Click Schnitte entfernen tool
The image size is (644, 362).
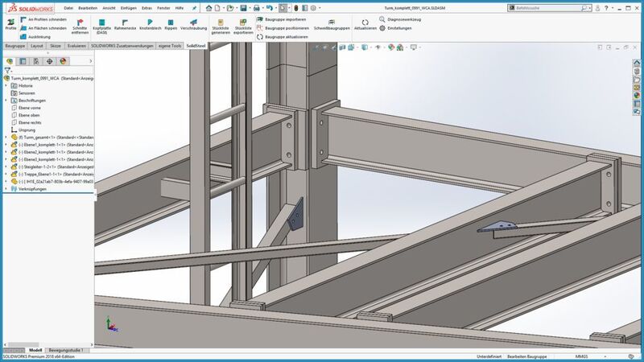tap(80, 27)
